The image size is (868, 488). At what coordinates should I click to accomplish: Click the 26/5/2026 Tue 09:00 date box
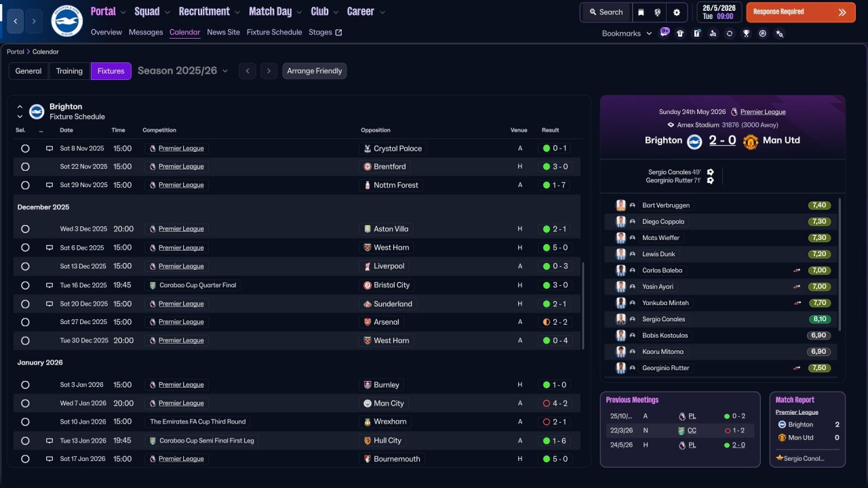(x=719, y=12)
